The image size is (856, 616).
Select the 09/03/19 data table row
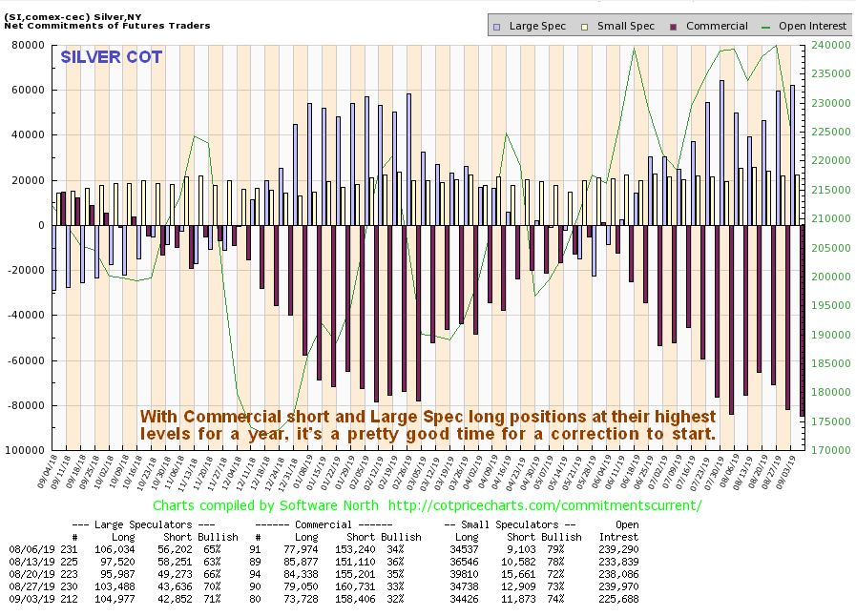(x=324, y=599)
